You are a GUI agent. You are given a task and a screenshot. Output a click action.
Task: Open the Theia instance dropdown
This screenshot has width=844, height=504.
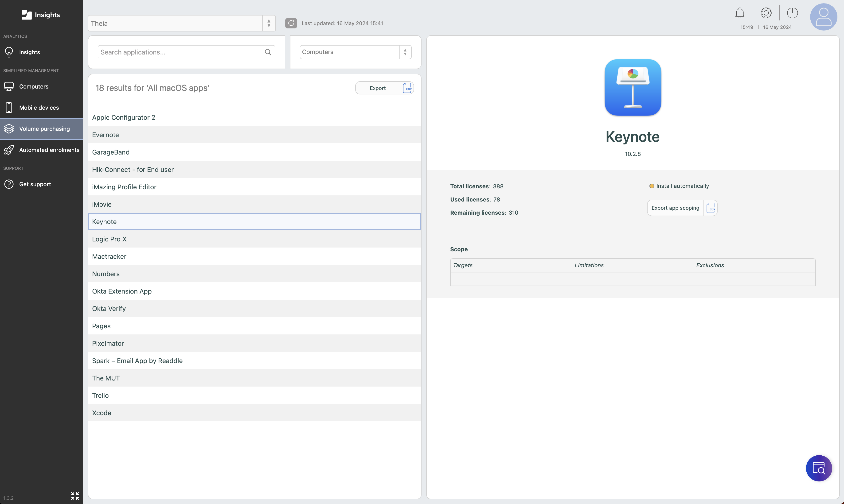[x=182, y=23]
